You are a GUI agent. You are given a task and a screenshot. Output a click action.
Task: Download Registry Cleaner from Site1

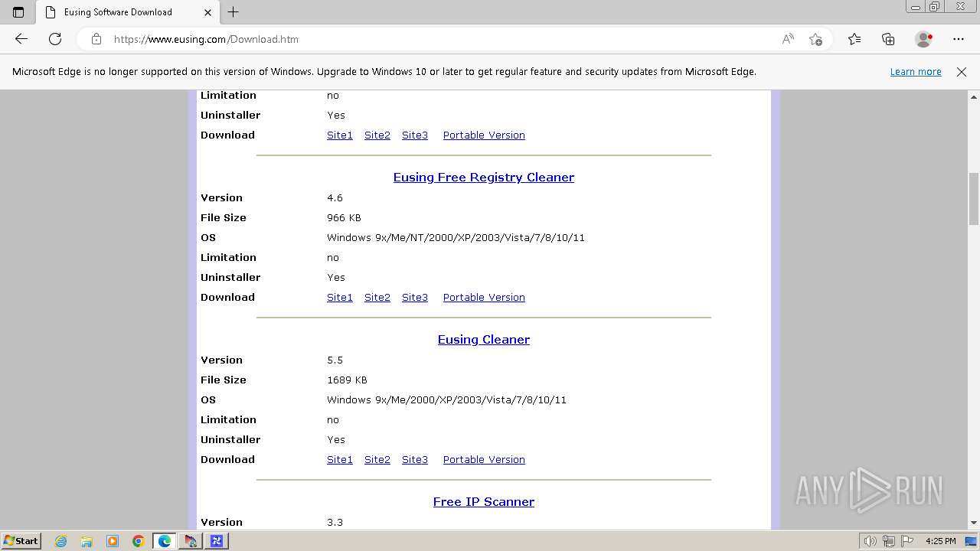point(340,297)
